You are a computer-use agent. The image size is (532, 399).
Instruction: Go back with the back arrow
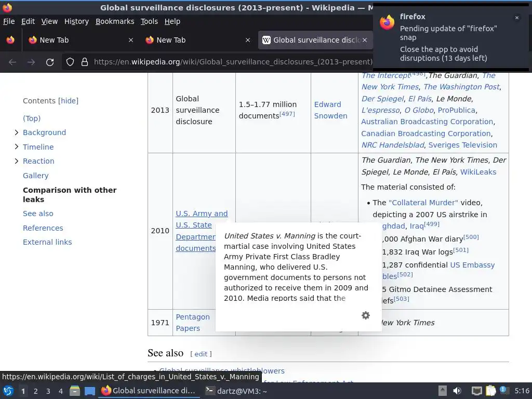12,62
